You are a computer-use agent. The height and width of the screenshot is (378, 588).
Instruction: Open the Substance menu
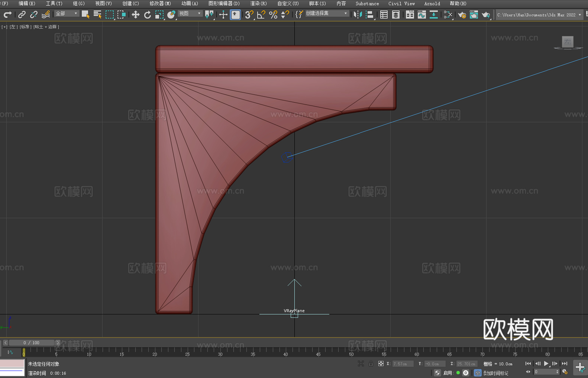[x=367, y=3]
